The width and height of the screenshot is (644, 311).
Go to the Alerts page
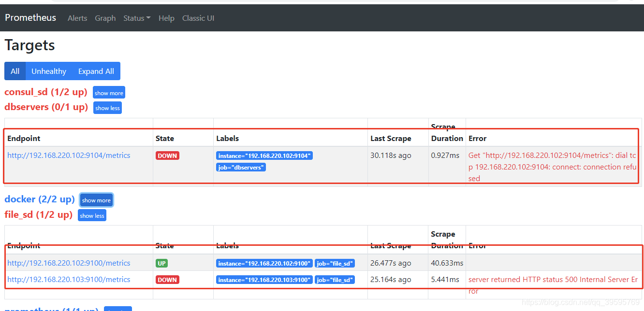click(77, 18)
